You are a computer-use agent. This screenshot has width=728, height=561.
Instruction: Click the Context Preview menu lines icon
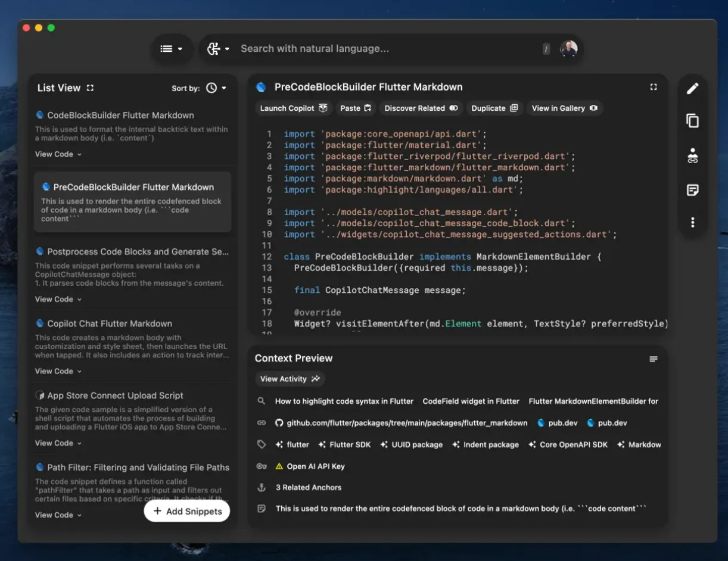pyautogui.click(x=654, y=359)
